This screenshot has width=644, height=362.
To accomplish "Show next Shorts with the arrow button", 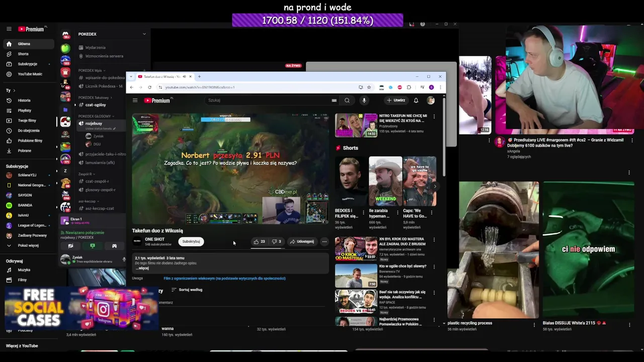I will [x=435, y=187].
